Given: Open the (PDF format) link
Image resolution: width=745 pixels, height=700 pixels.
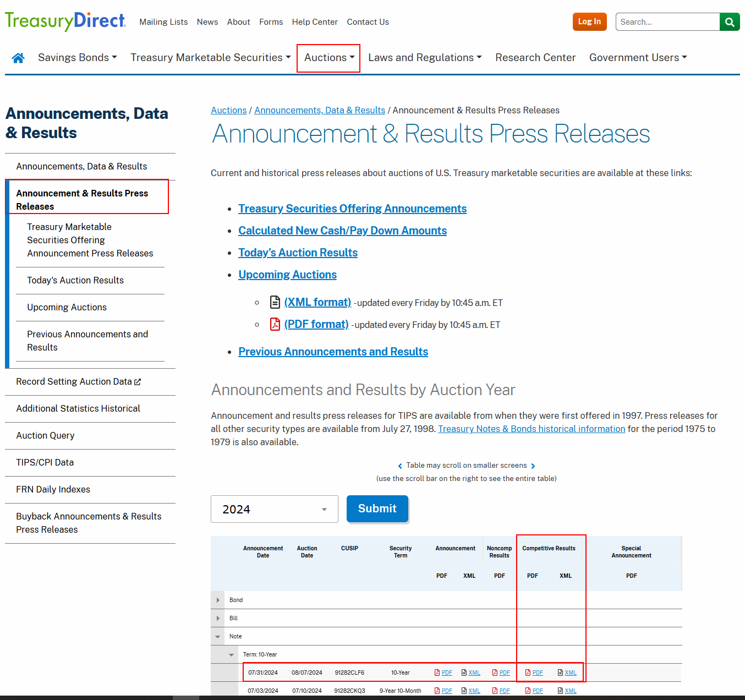Looking at the screenshot, I should pyautogui.click(x=316, y=324).
